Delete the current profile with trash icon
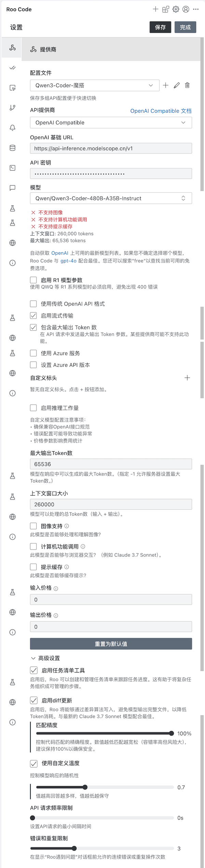This screenshot has height=868, width=205. 187,85
